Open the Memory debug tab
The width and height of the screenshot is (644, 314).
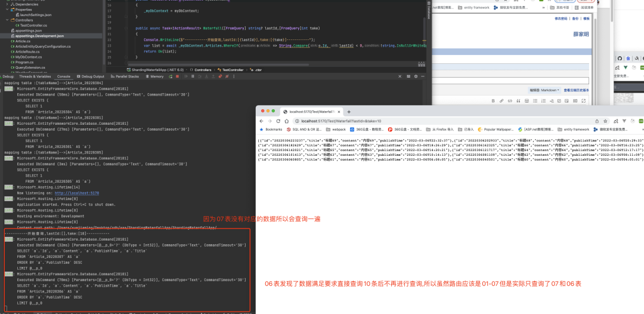point(154,76)
